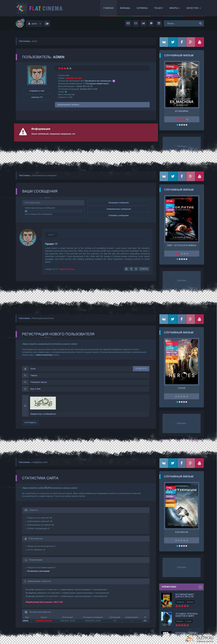Click the header info exclamation icon
The width and height of the screenshot is (217, 644).
pos(151,23)
